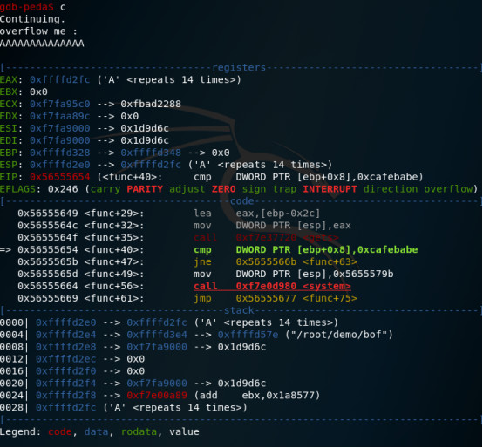Click the ZERO flag in EFLAGS
The width and height of the screenshot is (483, 448).
click(x=224, y=189)
